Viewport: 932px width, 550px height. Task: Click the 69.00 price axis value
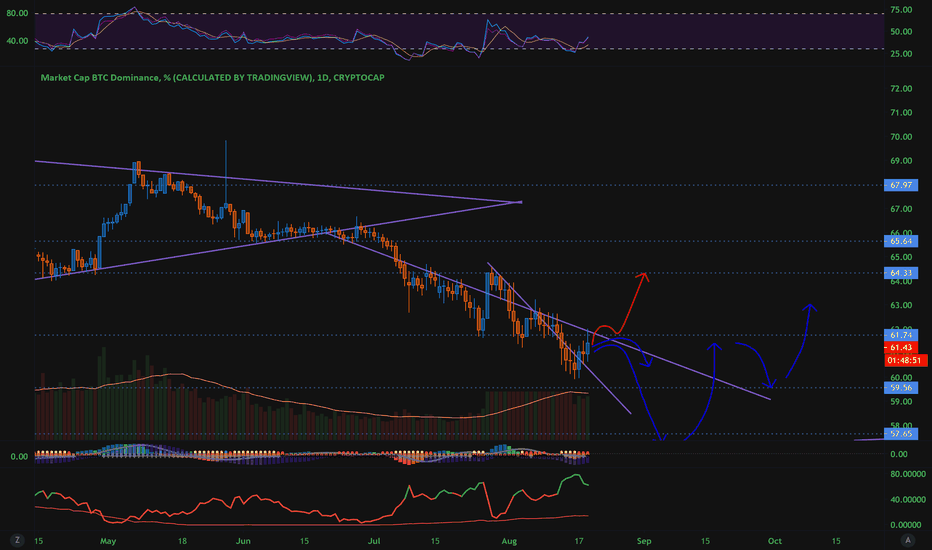coord(901,161)
